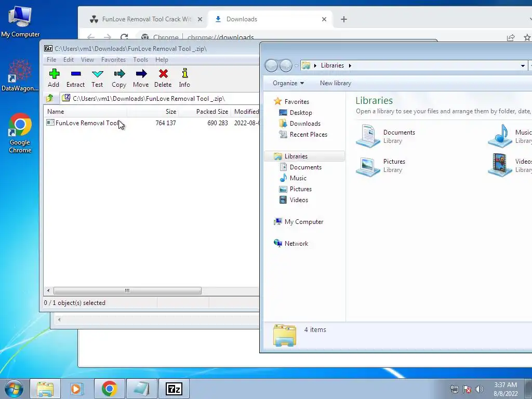The width and height of the screenshot is (532, 399).
Task: Choose the Move tool in 7-Zip
Action: [141, 78]
